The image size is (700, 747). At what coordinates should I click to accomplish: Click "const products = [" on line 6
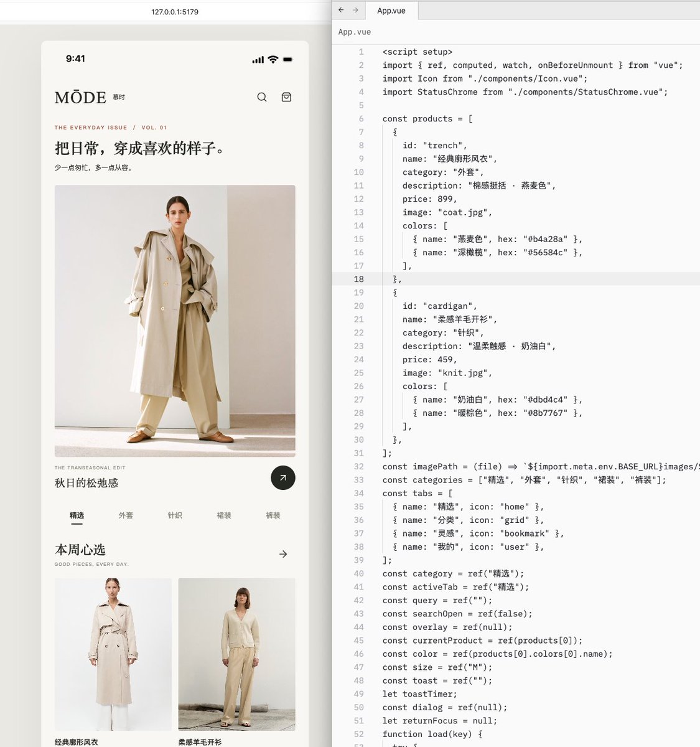427,118
